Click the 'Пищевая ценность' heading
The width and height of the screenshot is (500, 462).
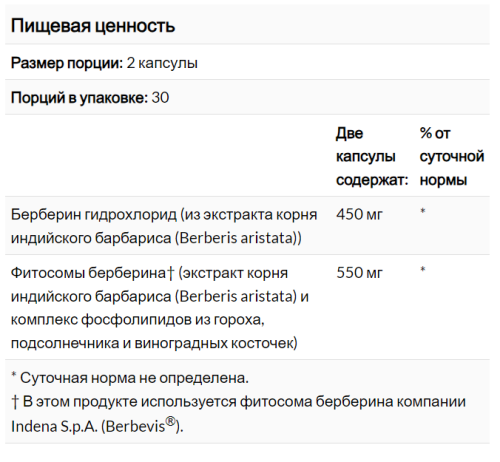coord(93,26)
